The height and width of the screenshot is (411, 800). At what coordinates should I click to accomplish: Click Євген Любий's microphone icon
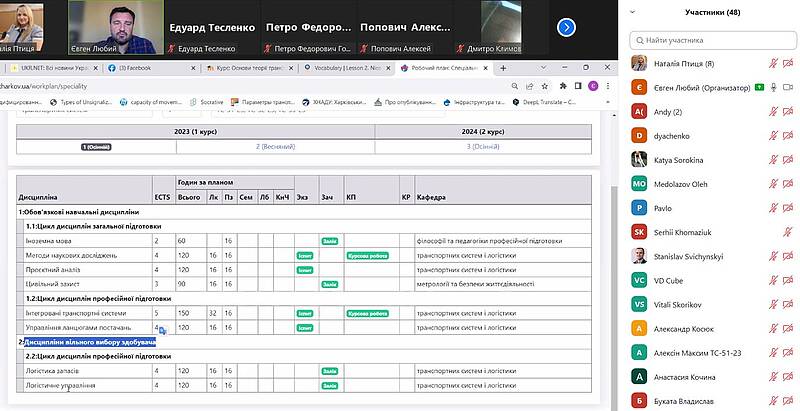773,88
